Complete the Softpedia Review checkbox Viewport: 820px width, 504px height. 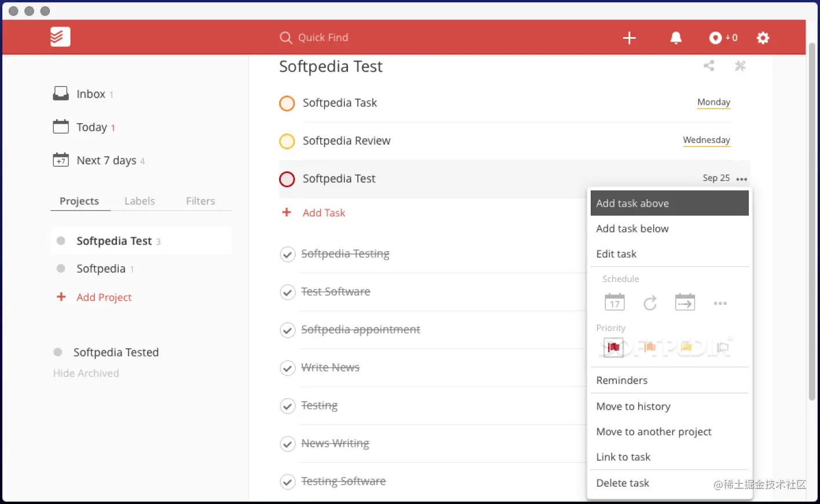click(287, 141)
